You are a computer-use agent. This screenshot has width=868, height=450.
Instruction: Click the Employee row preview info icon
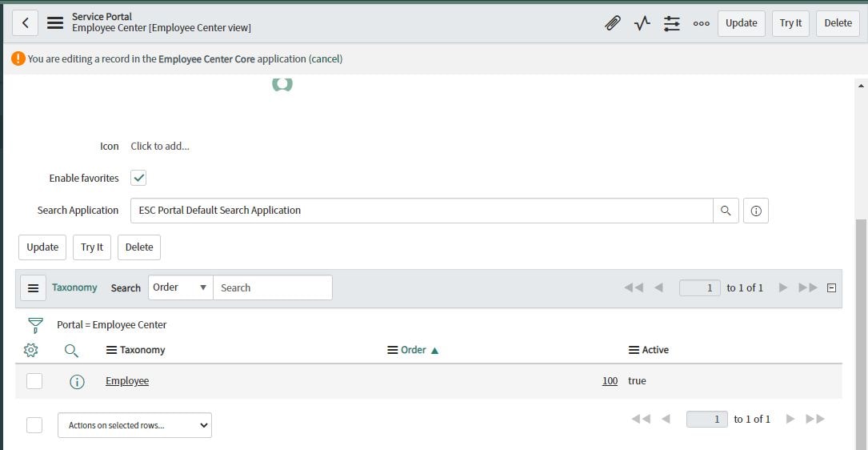pyautogui.click(x=77, y=381)
